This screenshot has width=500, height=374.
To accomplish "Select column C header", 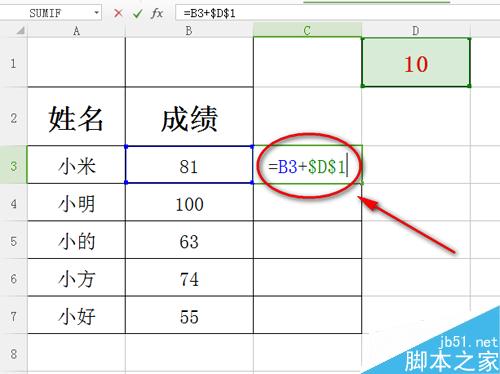I will click(x=307, y=31).
